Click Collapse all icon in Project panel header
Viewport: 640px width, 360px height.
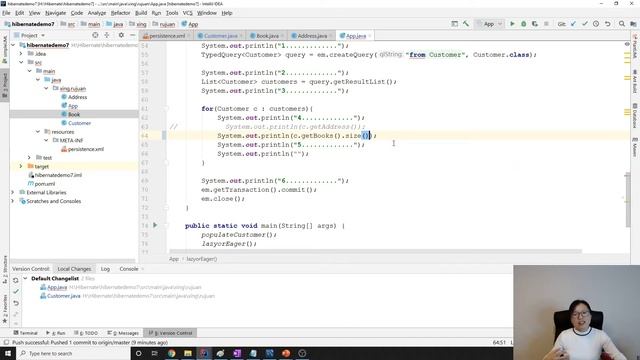[x=107, y=36]
